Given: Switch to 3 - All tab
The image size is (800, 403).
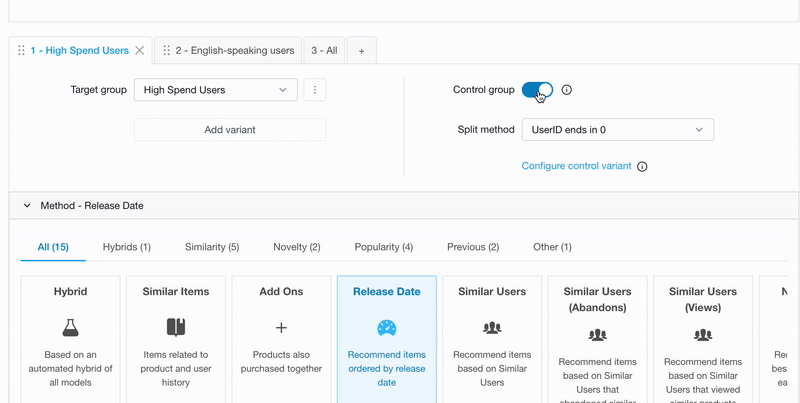Looking at the screenshot, I should [x=324, y=51].
